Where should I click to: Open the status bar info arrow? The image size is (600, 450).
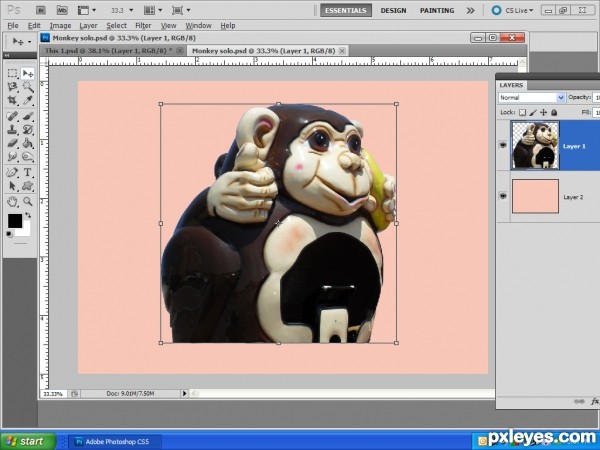pyautogui.click(x=184, y=393)
